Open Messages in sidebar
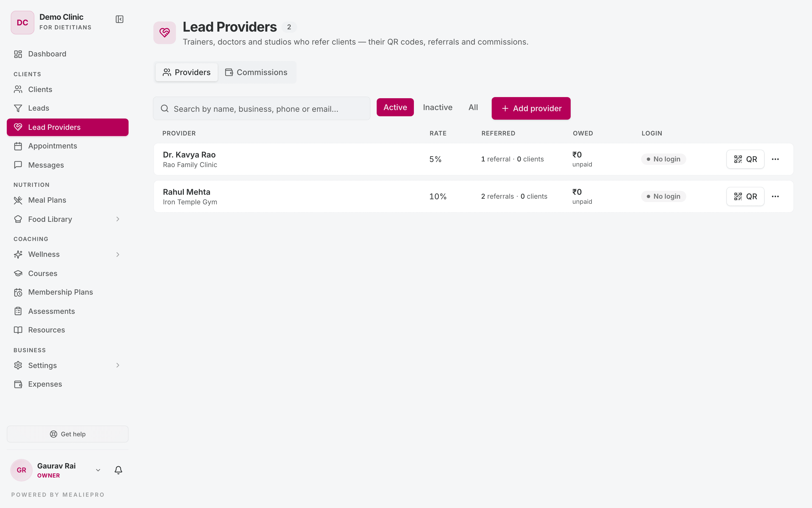Image resolution: width=812 pixels, height=508 pixels. click(x=67, y=165)
